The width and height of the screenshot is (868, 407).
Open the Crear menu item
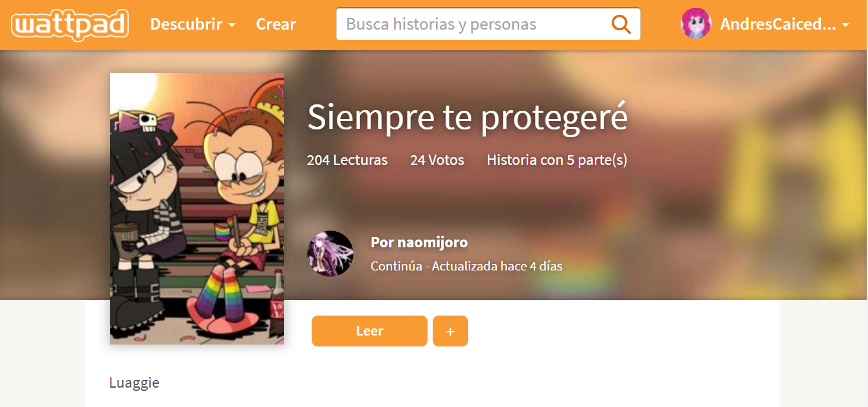(x=276, y=24)
